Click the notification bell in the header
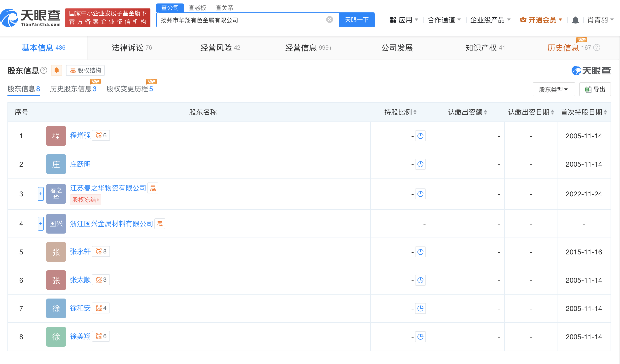This screenshot has width=620, height=364. pos(575,20)
